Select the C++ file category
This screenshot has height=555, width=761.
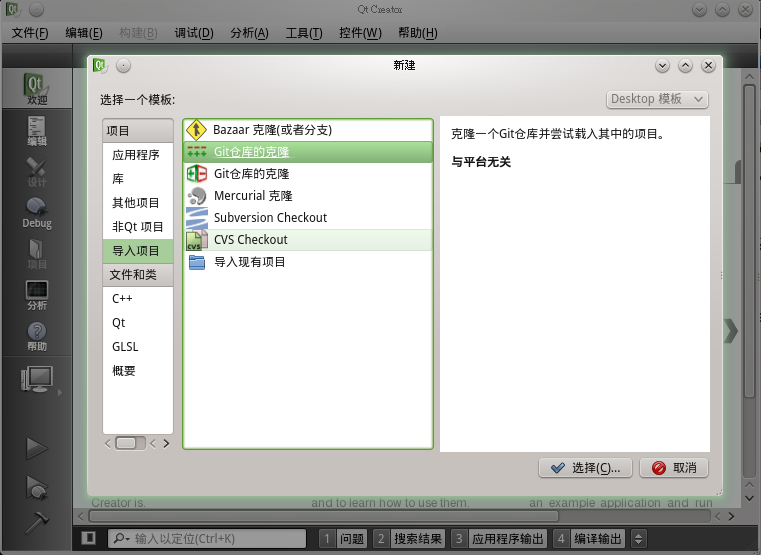click(138, 299)
